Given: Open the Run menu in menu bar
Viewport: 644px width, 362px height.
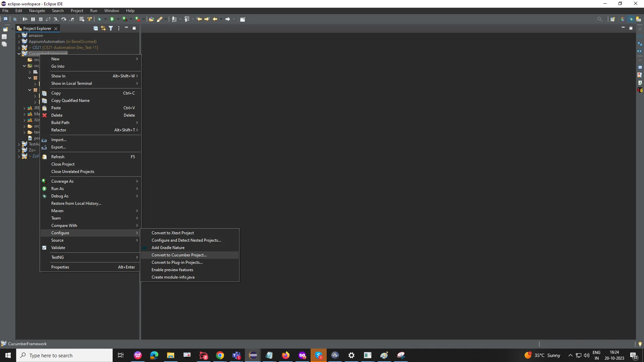Looking at the screenshot, I should (94, 11).
